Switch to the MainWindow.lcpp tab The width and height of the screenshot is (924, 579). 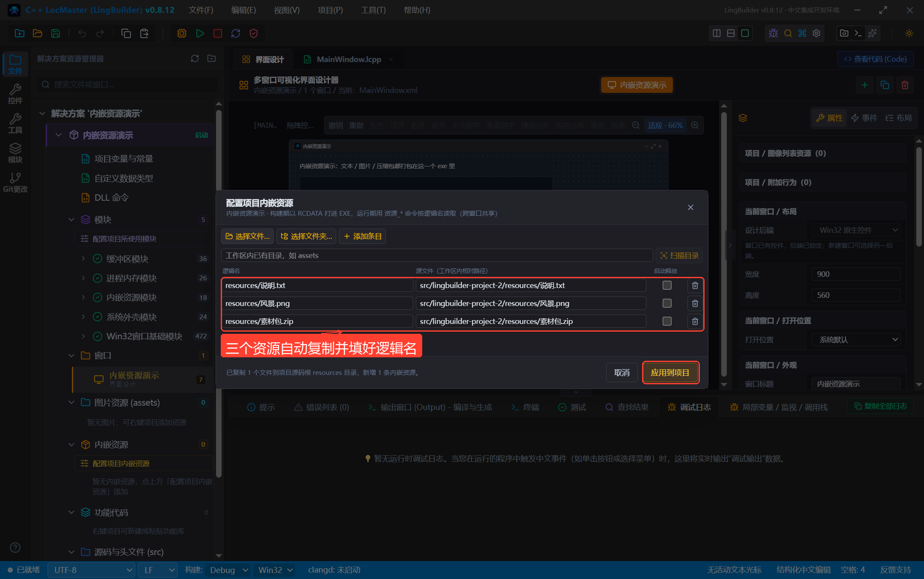click(349, 59)
